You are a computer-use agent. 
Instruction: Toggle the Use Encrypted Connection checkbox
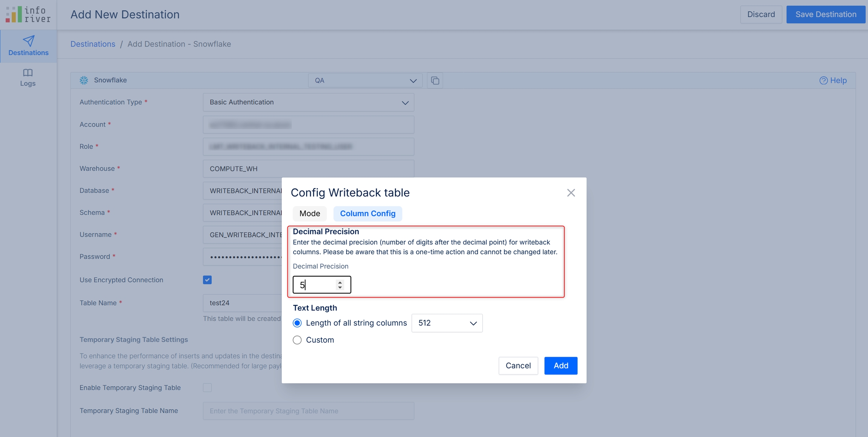pos(207,280)
